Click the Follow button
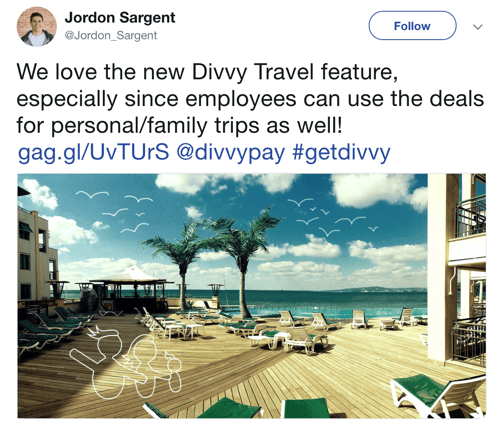Screen dimensions: 500x430 pyautogui.click(x=412, y=26)
